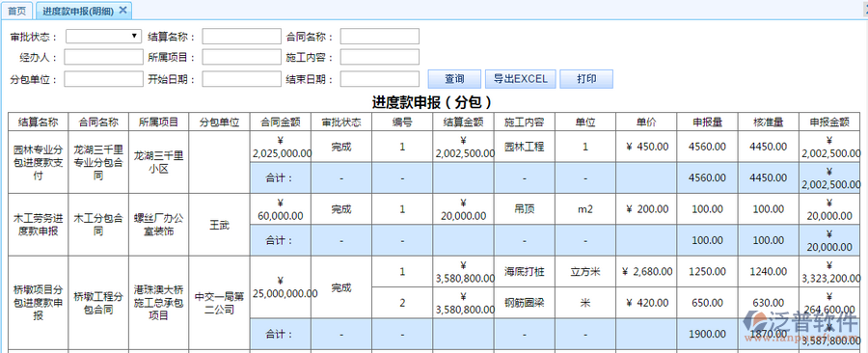This screenshot has width=868, height=353.
Task: Select cell 木工劳务进度款申报
Action: [39, 225]
